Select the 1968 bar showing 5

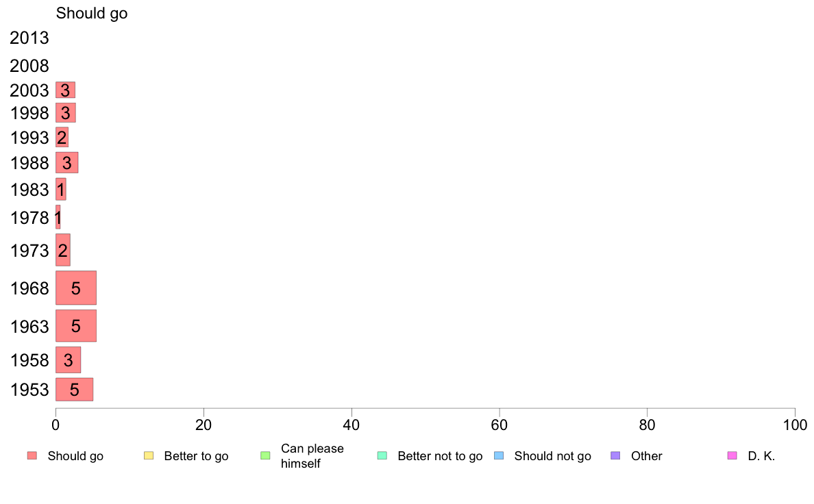click(x=76, y=288)
